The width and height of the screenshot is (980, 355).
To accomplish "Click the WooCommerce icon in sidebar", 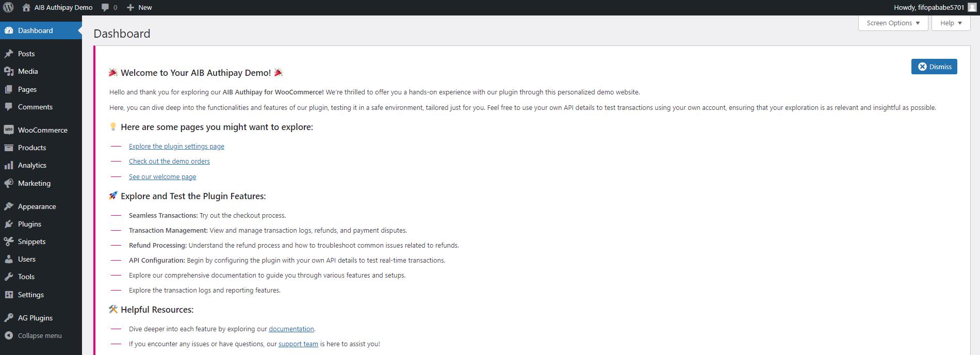I will click(9, 130).
